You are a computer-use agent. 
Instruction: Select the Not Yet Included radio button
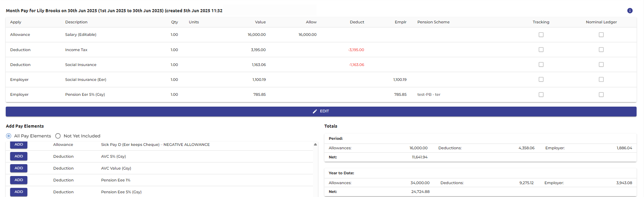pyautogui.click(x=58, y=136)
